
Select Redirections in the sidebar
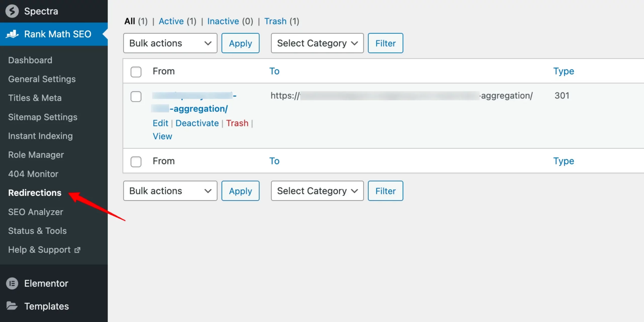click(35, 193)
